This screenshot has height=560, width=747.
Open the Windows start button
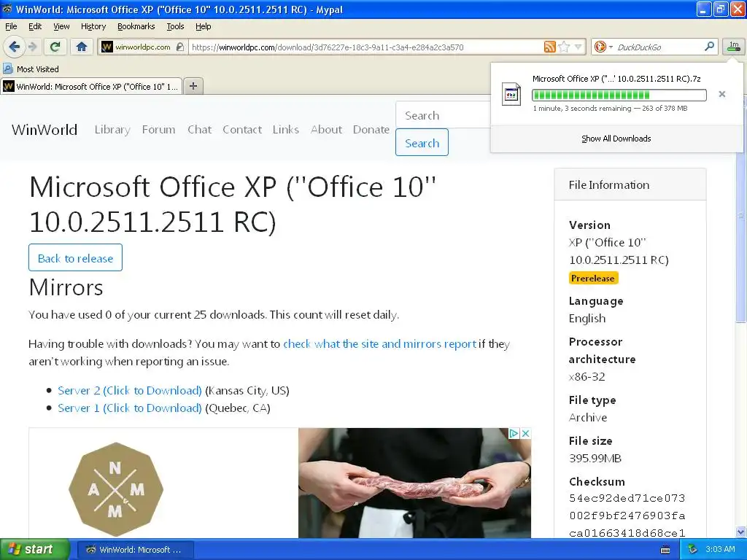34,549
